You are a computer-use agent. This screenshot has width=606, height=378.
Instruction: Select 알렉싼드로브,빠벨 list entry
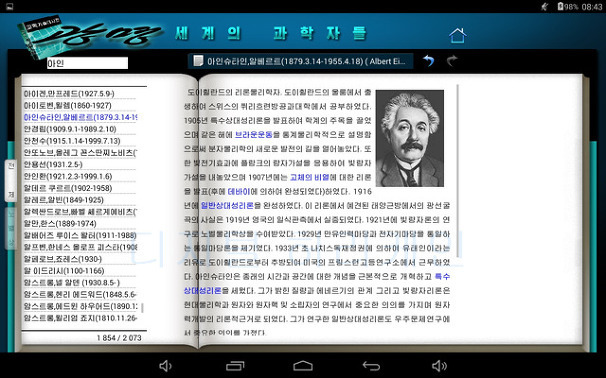point(80,212)
